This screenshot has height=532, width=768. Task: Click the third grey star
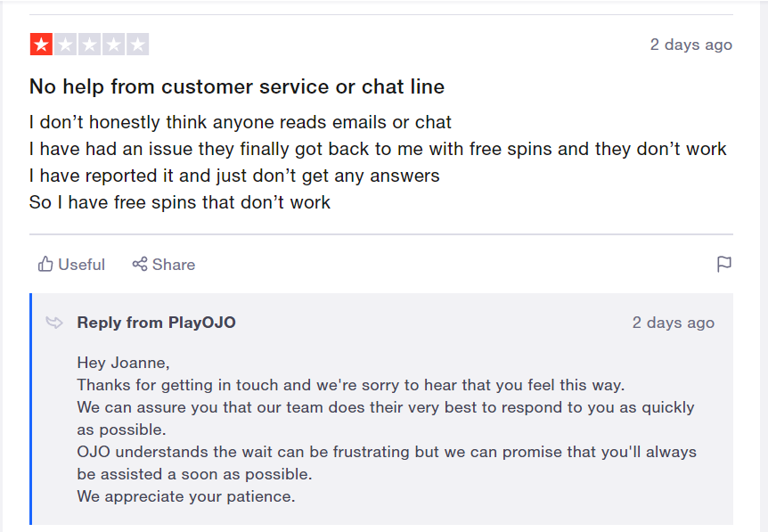click(x=89, y=45)
